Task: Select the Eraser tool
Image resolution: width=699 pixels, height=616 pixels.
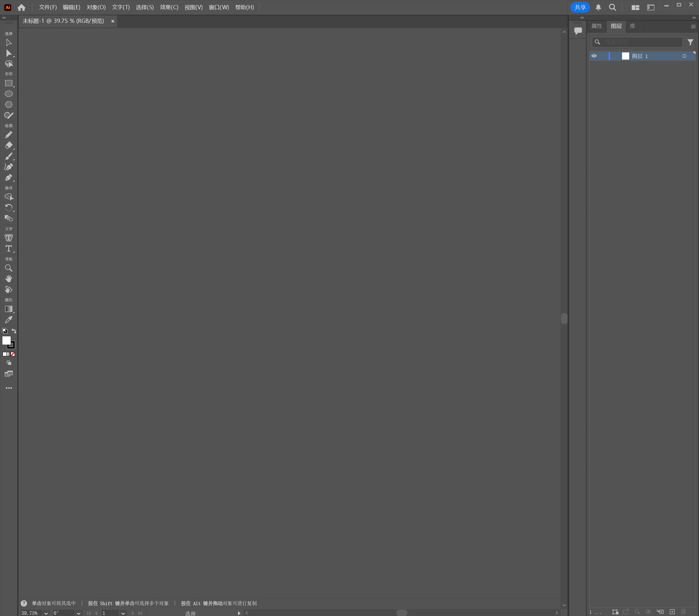Action: (x=9, y=145)
